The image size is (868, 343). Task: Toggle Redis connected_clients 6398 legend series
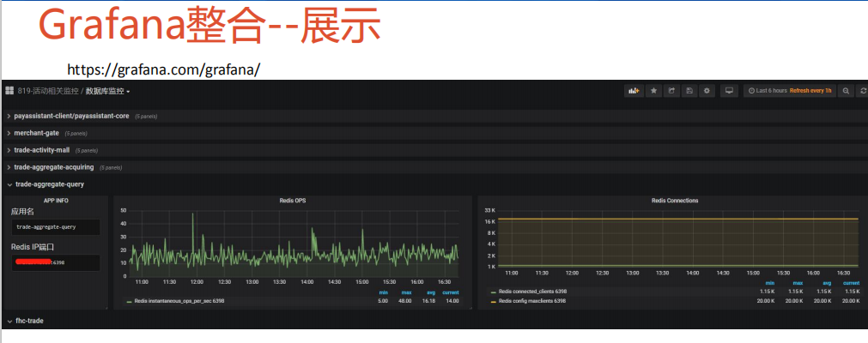(532, 292)
